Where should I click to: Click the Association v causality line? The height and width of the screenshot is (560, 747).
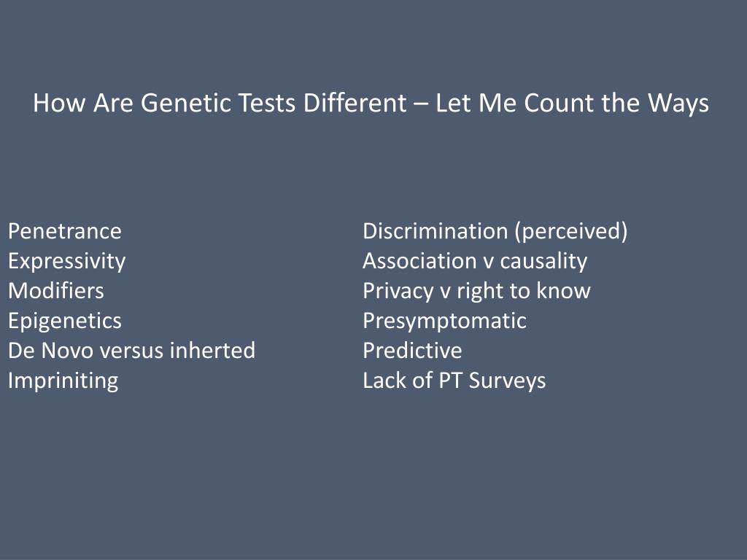tap(474, 262)
